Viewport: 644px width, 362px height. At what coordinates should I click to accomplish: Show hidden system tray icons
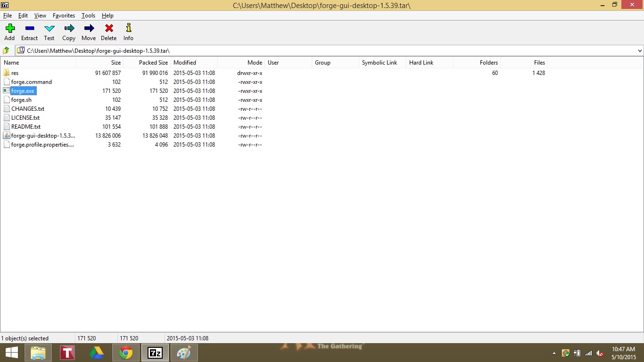554,353
